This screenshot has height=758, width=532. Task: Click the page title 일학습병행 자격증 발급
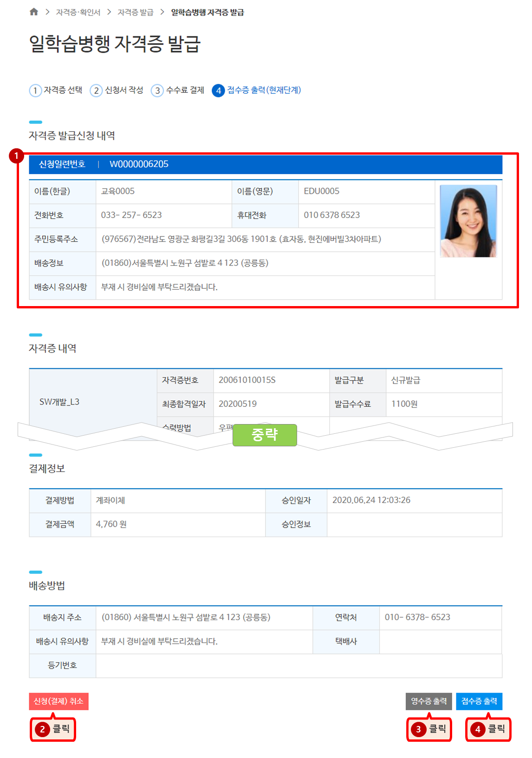[x=115, y=44]
